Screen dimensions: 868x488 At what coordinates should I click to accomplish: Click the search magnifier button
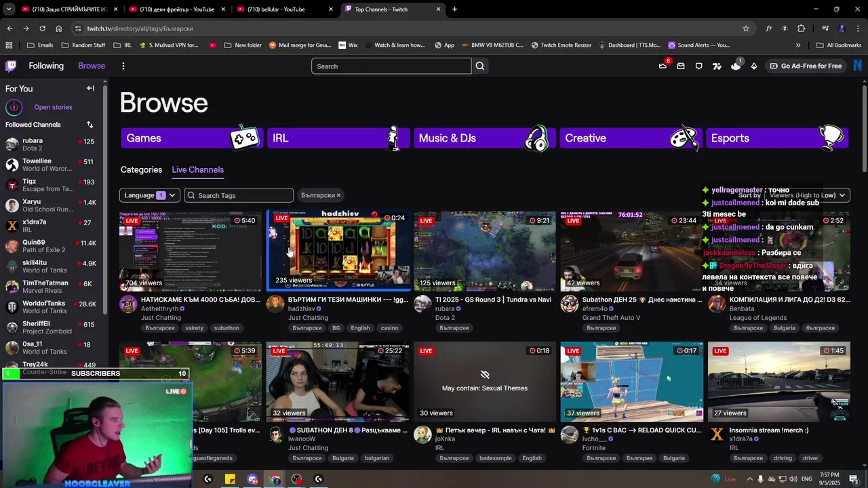tap(480, 66)
